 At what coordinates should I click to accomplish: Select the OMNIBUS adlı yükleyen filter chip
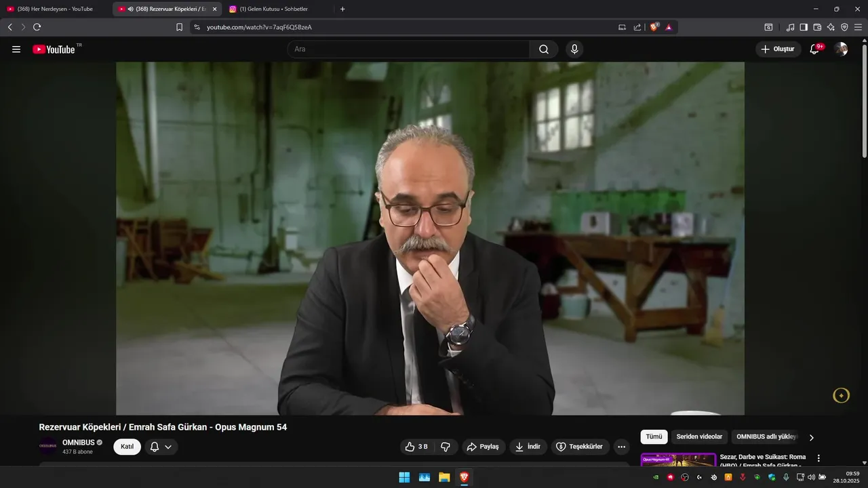pos(767,437)
